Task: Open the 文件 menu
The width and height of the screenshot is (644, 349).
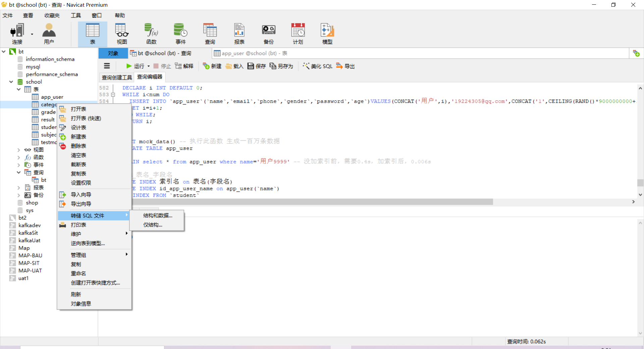Action: (x=8, y=15)
